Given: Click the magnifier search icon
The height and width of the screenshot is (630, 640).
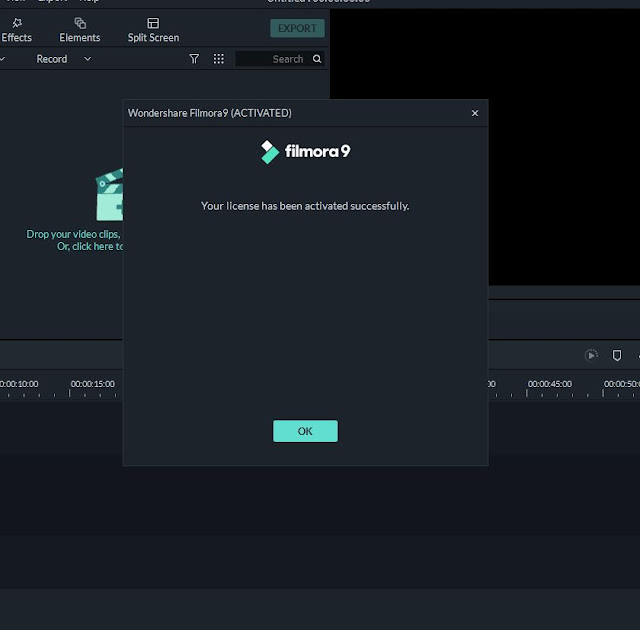Looking at the screenshot, I should point(317,59).
